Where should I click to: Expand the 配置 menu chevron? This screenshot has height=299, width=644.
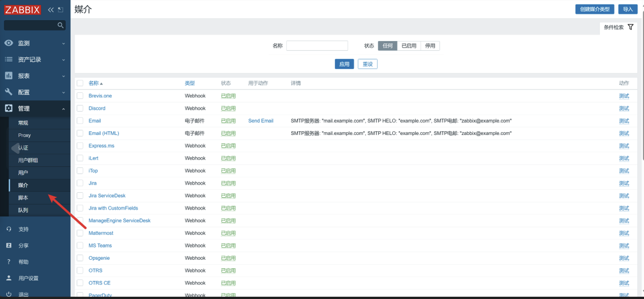click(63, 92)
